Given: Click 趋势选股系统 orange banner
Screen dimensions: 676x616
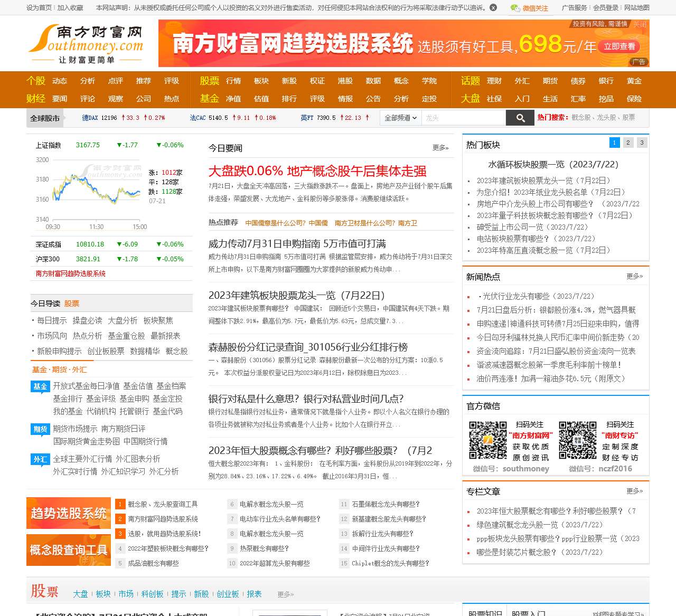Looking at the screenshot, I should coord(69,513).
